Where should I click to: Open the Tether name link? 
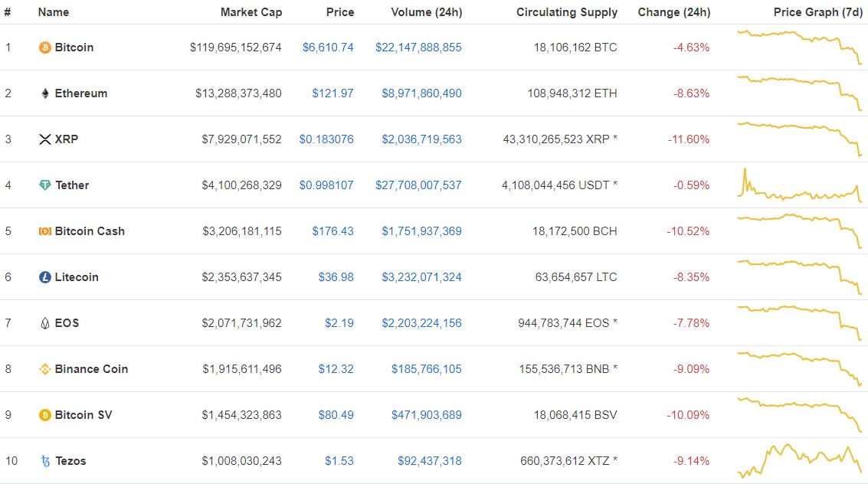tap(72, 185)
